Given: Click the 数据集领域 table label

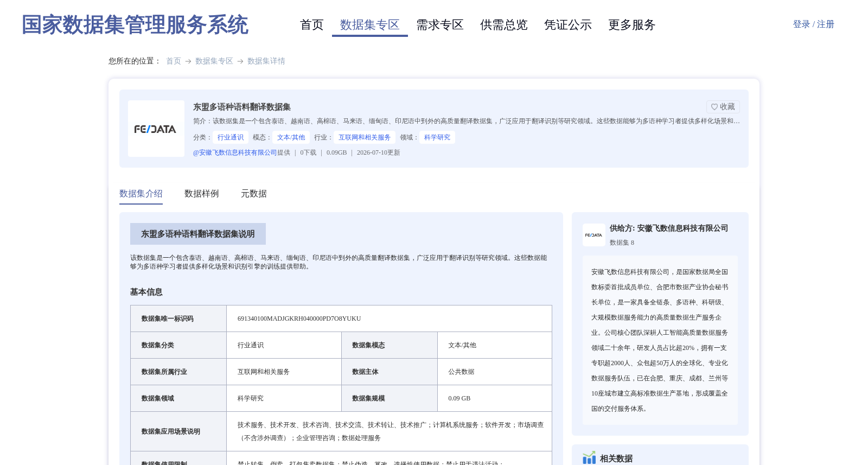Looking at the screenshot, I should click(x=158, y=398).
